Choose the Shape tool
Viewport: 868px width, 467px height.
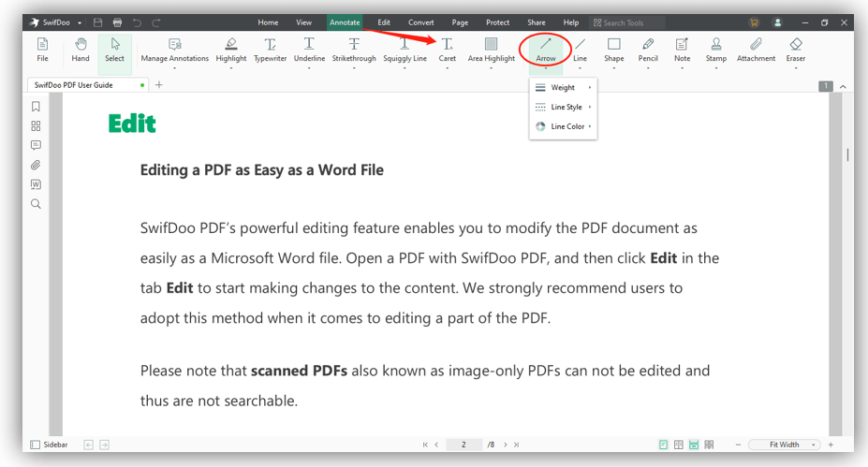coord(614,50)
